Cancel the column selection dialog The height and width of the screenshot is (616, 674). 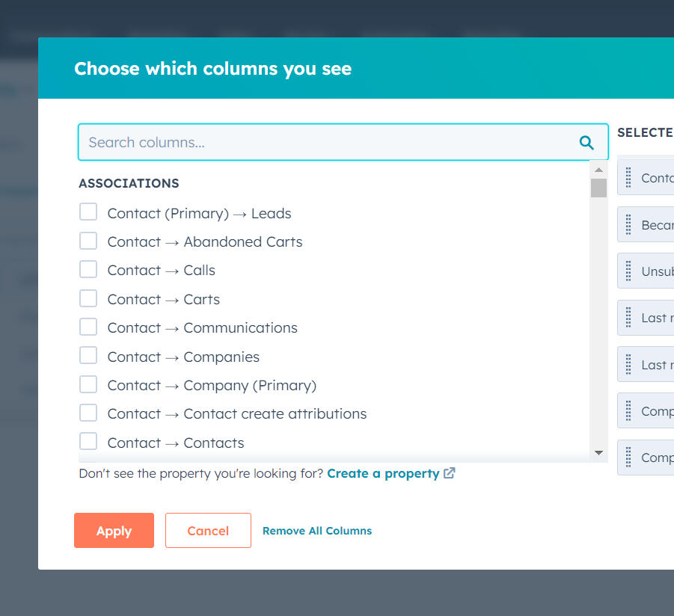(208, 531)
